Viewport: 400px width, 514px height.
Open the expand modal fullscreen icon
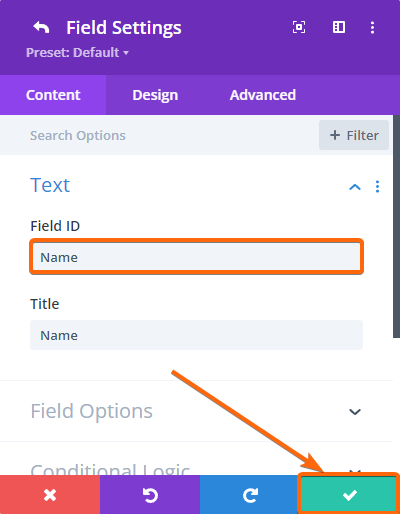pyautogui.click(x=299, y=27)
